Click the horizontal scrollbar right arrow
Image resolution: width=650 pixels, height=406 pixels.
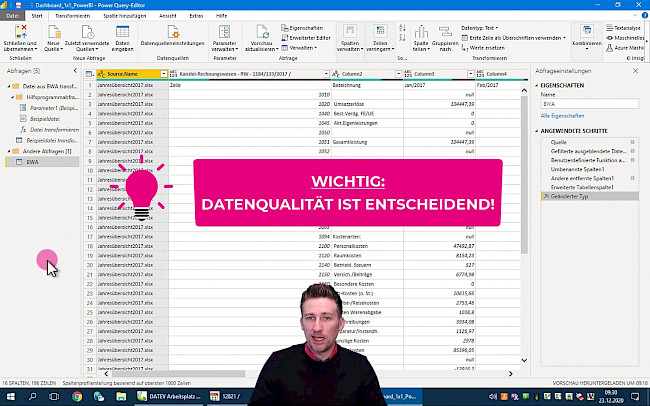(510, 374)
